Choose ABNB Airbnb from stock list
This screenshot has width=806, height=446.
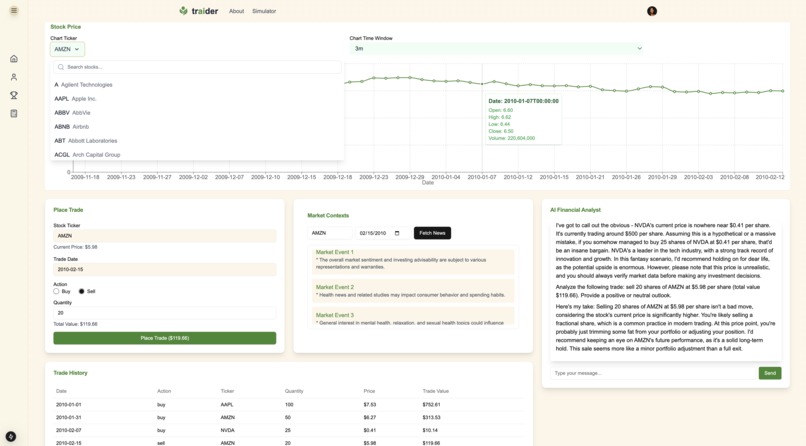197,126
